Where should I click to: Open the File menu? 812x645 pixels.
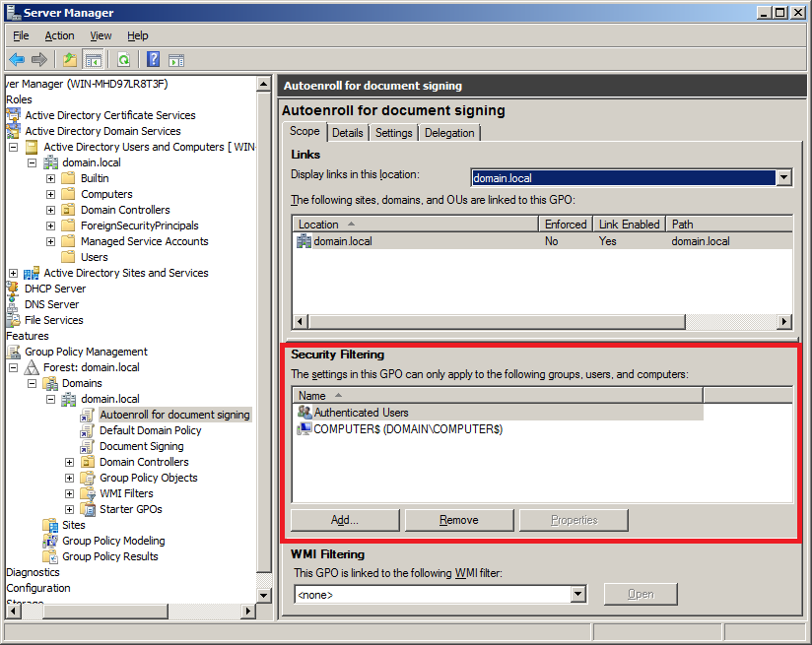21,35
